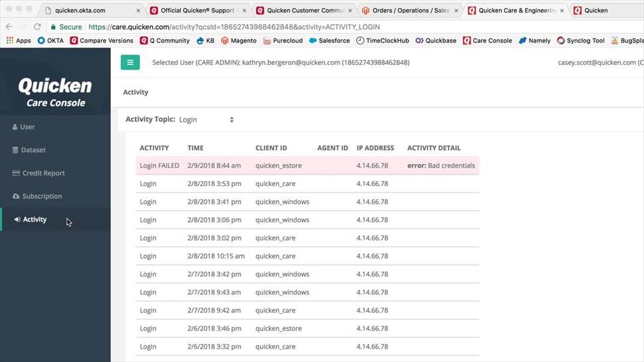Image resolution: width=644 pixels, height=362 pixels.
Task: Click the green hamburger menu button
Action: tap(130, 62)
